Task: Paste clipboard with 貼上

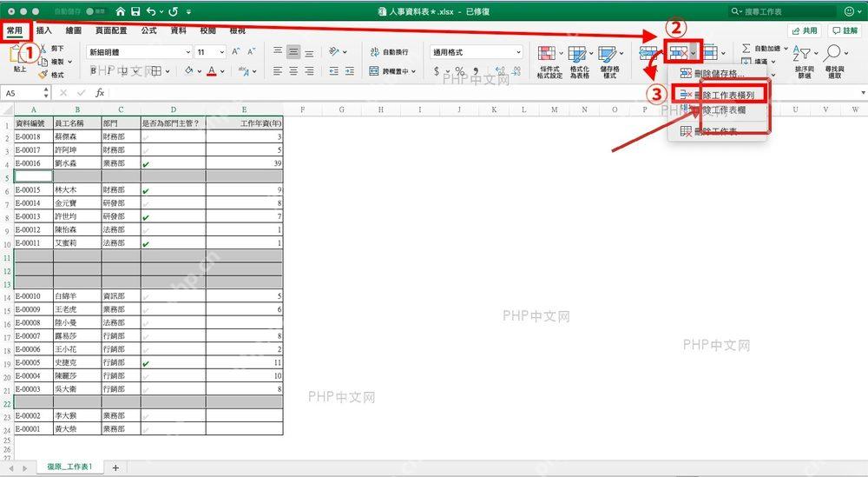Action: click(x=19, y=59)
